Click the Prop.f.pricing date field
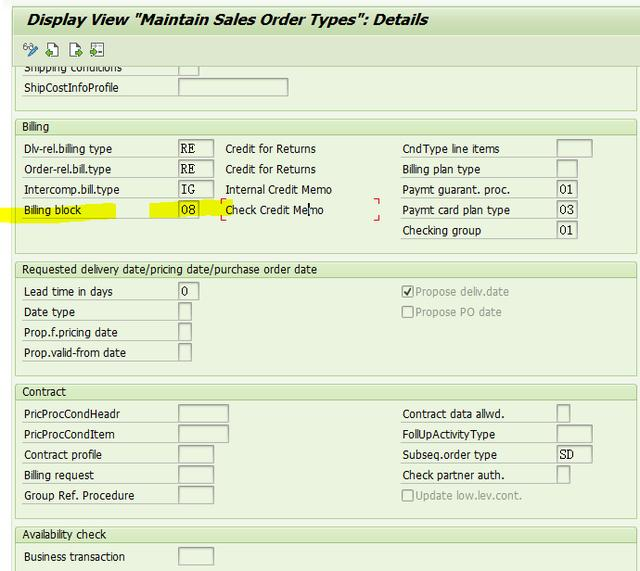640x571 pixels. coord(185,332)
